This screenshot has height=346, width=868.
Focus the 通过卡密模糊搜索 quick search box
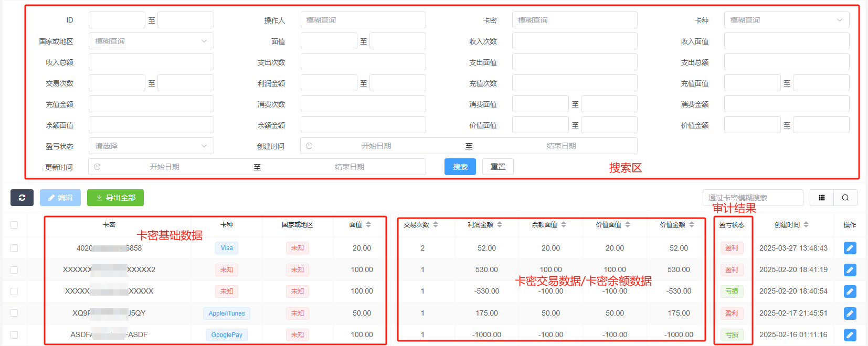tap(753, 198)
